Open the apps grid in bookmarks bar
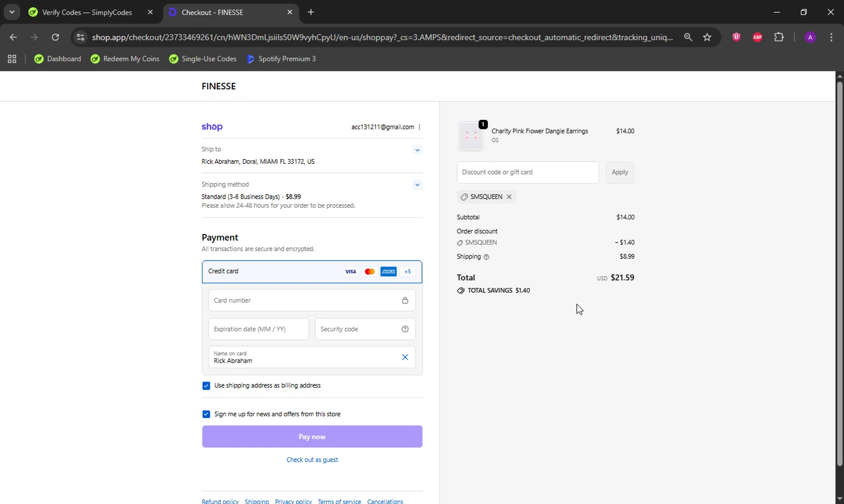This screenshot has height=504, width=844. tap(12, 58)
